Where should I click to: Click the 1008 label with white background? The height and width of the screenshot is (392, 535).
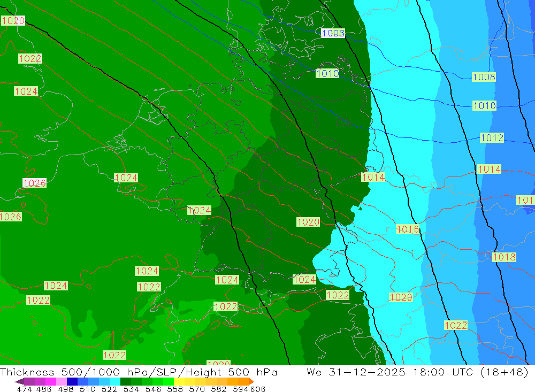333,33
